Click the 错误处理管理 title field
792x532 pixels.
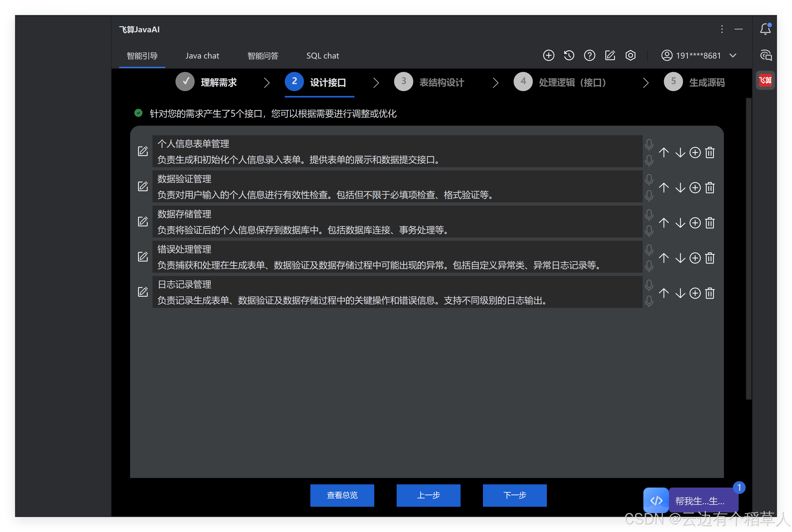pyautogui.click(x=398, y=249)
